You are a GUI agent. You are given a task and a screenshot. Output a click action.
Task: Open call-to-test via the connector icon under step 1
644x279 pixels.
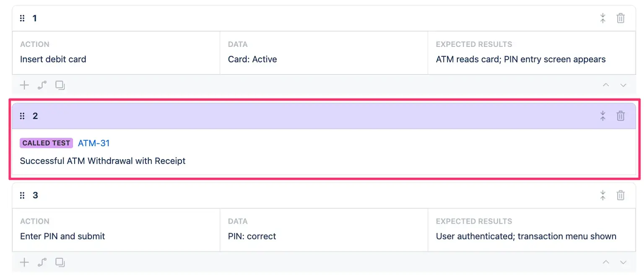[x=42, y=85]
